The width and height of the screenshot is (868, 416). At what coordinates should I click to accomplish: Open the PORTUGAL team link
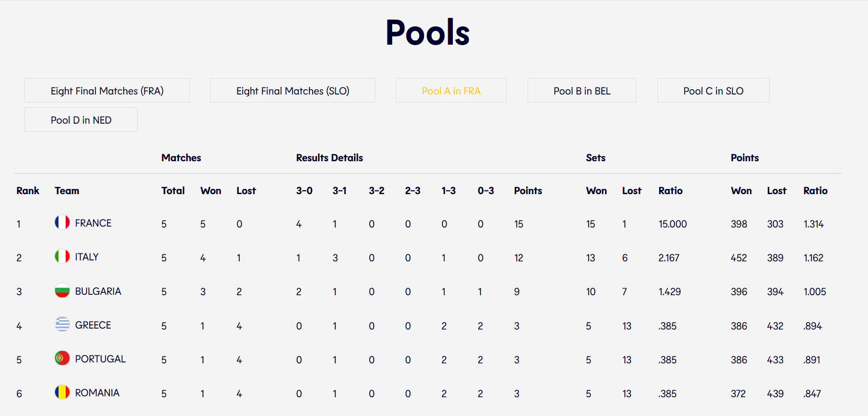(x=100, y=359)
